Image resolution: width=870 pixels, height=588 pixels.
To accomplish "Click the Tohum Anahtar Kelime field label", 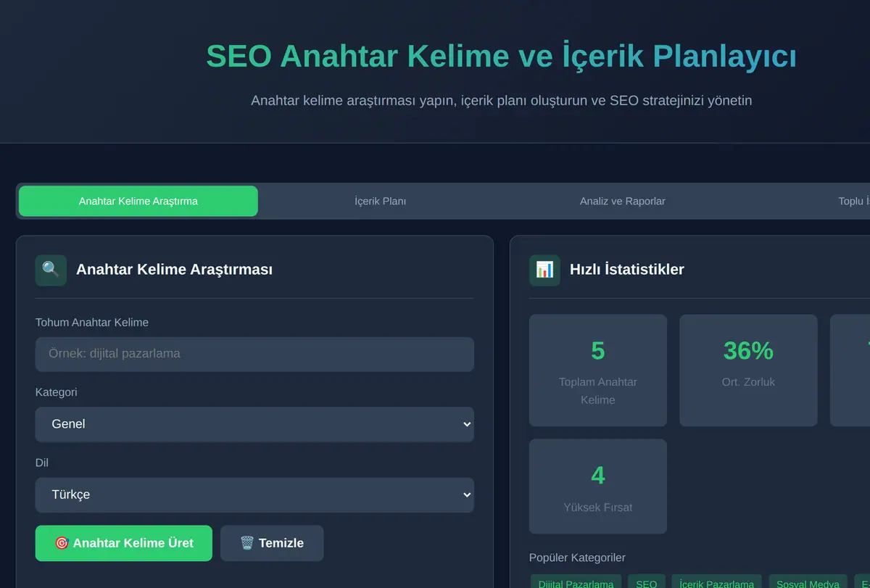I will [92, 322].
